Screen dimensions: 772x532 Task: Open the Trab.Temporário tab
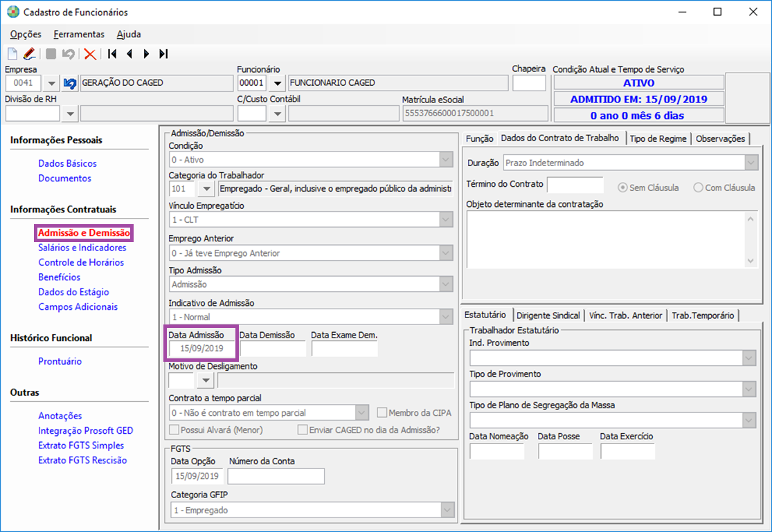point(703,315)
